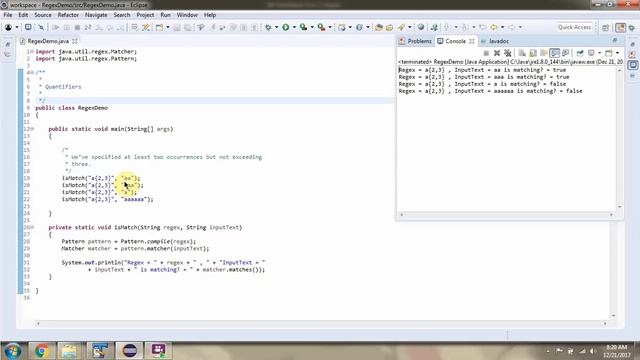The image size is (640, 360).
Task: Open the Refactor menu
Action: pos(68,15)
